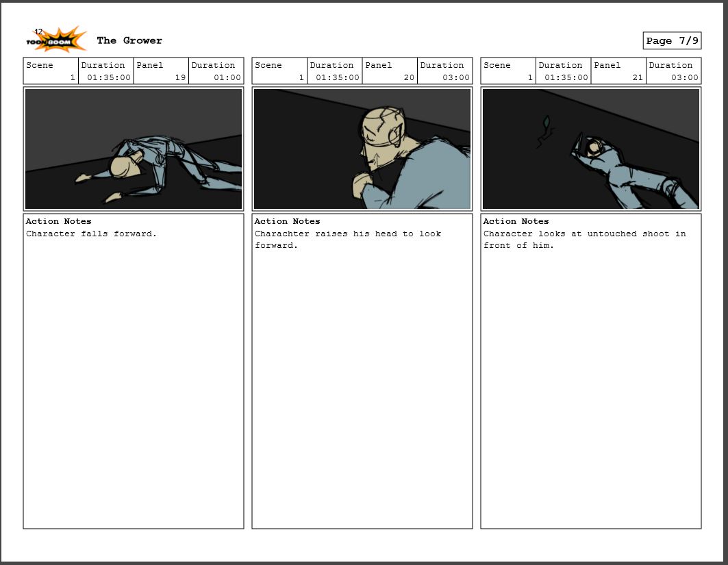This screenshot has height=565, width=728.
Task: Click the 'Panel' label above panel 19 thumbnail
Action: [149, 66]
